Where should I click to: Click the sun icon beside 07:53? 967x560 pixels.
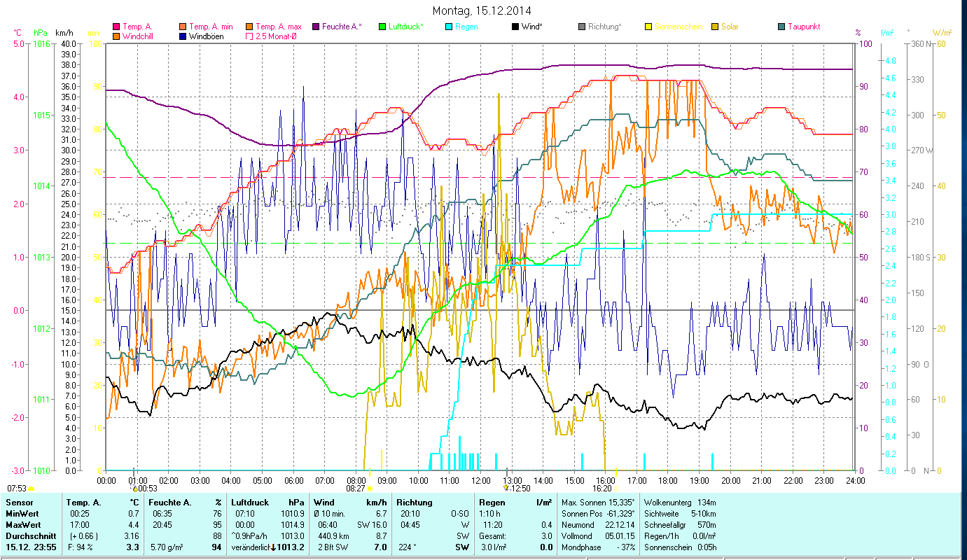(x=31, y=489)
